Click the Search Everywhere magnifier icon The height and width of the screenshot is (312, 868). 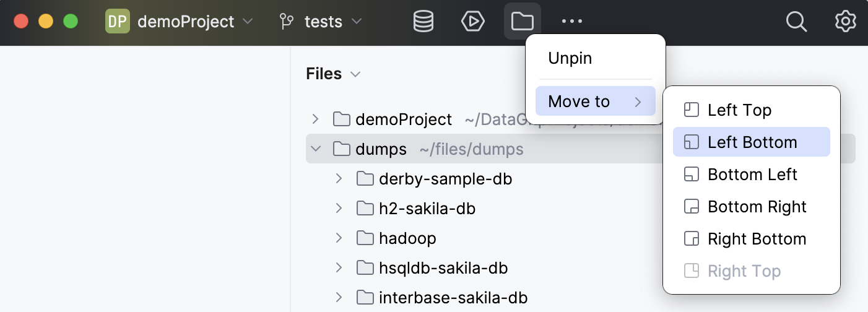tap(796, 22)
